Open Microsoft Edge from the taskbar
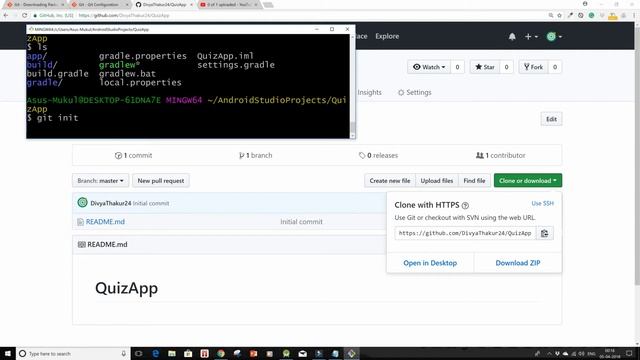640x360 pixels. tap(156, 353)
